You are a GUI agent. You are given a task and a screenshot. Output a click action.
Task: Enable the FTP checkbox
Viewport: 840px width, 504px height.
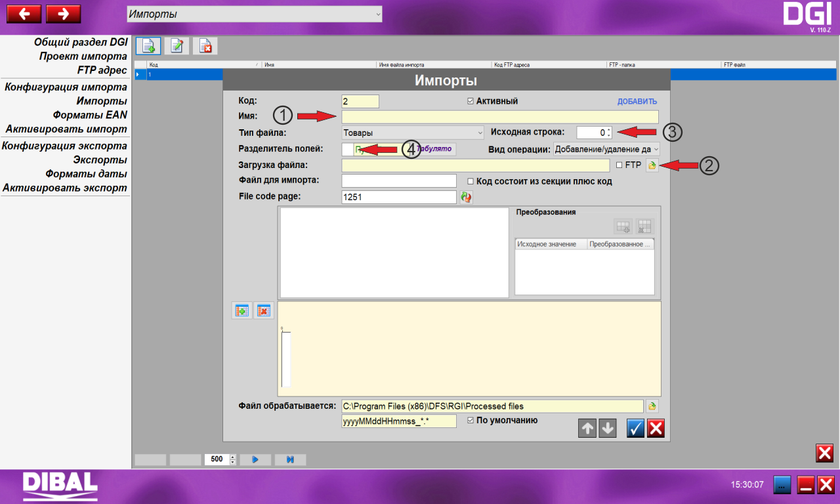tap(619, 165)
